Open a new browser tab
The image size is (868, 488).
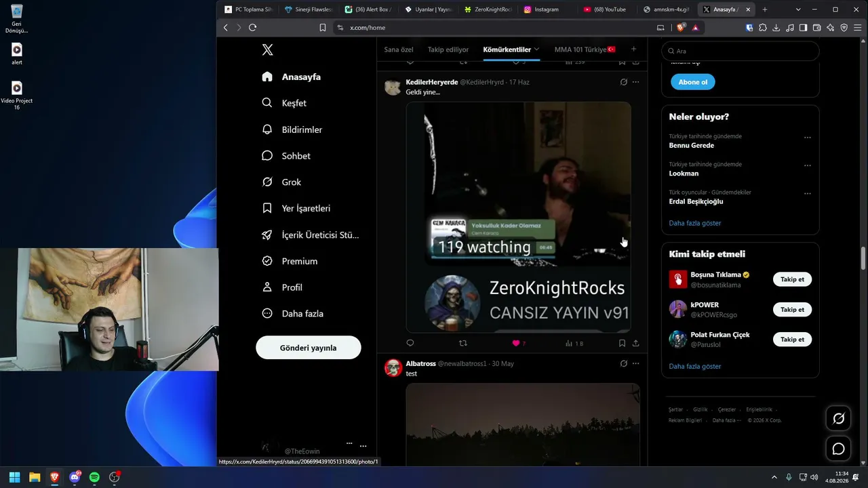pyautogui.click(x=765, y=9)
